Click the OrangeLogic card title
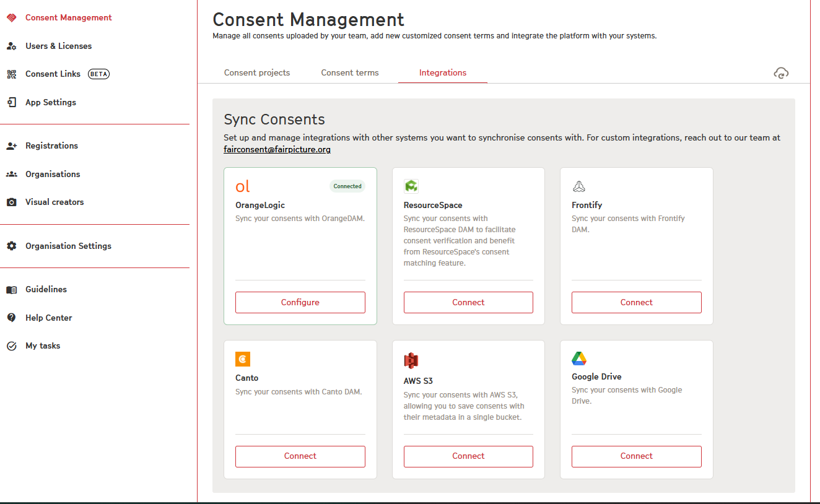The image size is (820, 504). [x=260, y=206]
